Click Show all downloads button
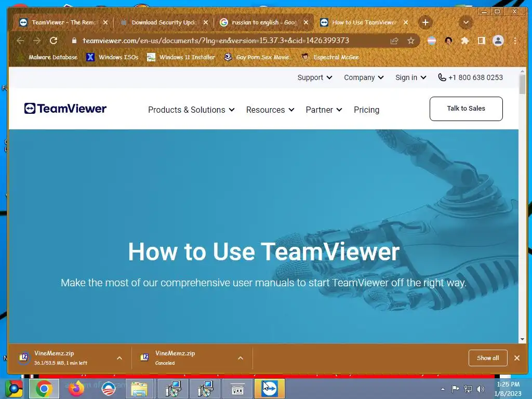Screen dimensions: 532x399 tap(488, 358)
